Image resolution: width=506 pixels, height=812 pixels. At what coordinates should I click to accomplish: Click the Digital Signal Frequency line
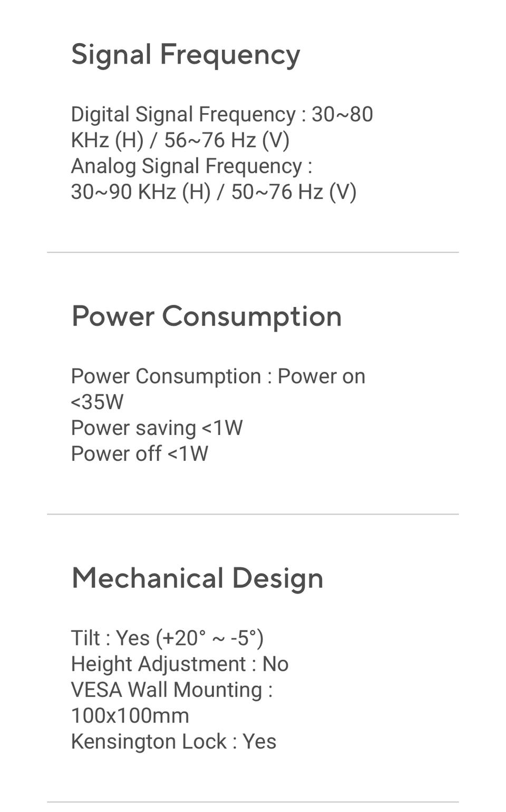tap(222, 114)
